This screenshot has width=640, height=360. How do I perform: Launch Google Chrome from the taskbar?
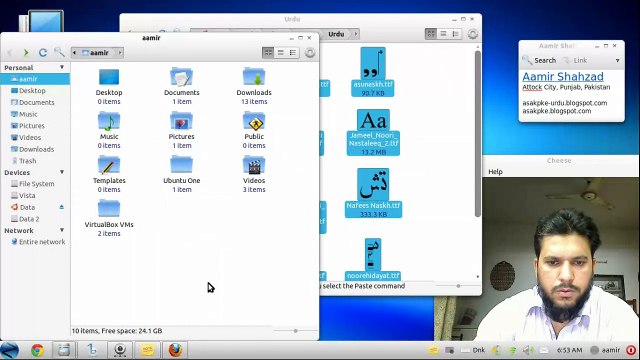pos(37,350)
